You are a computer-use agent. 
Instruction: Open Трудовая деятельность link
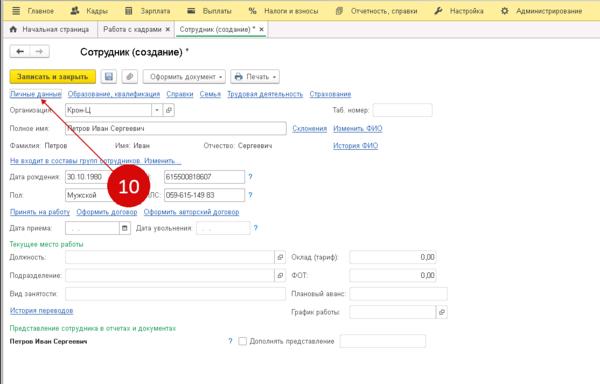coord(265,94)
